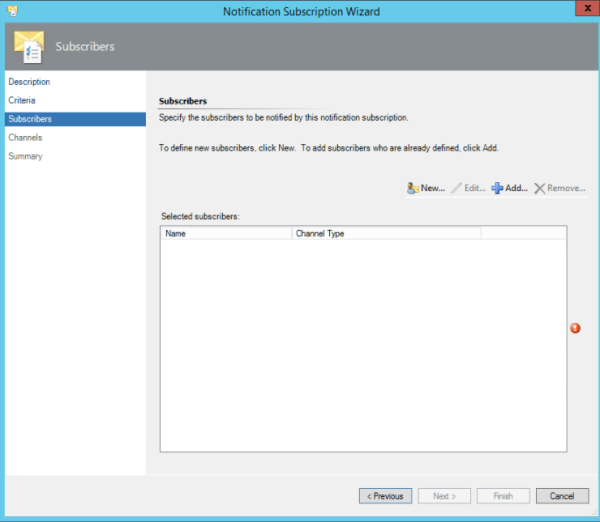Click the red error indicator icon

point(575,329)
